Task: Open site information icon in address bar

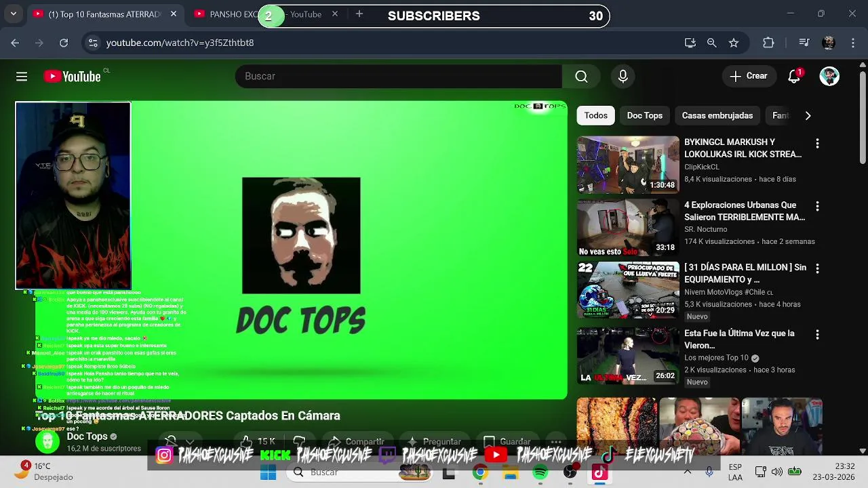Action: 93,43
